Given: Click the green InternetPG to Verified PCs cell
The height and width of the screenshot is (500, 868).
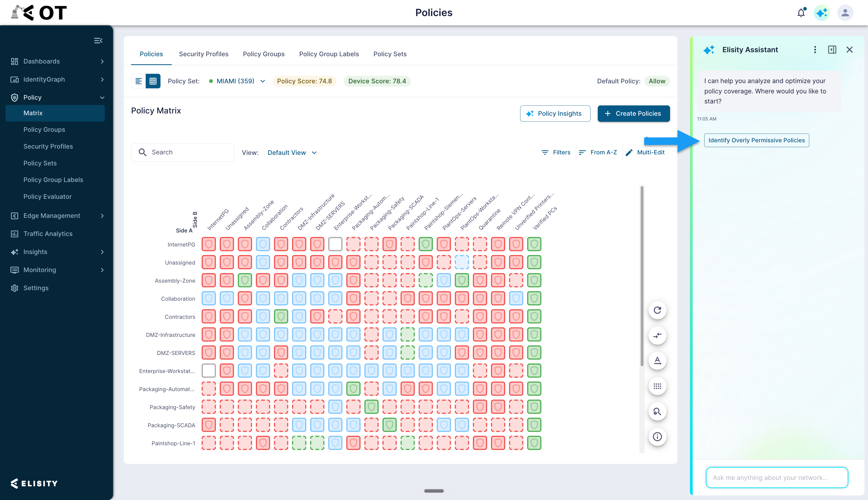Looking at the screenshot, I should coord(534,244).
